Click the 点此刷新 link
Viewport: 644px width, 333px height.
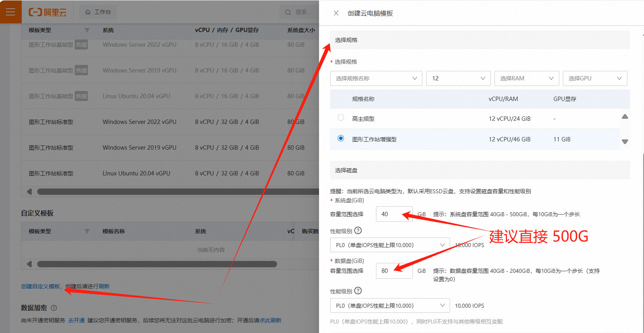click(x=270, y=320)
